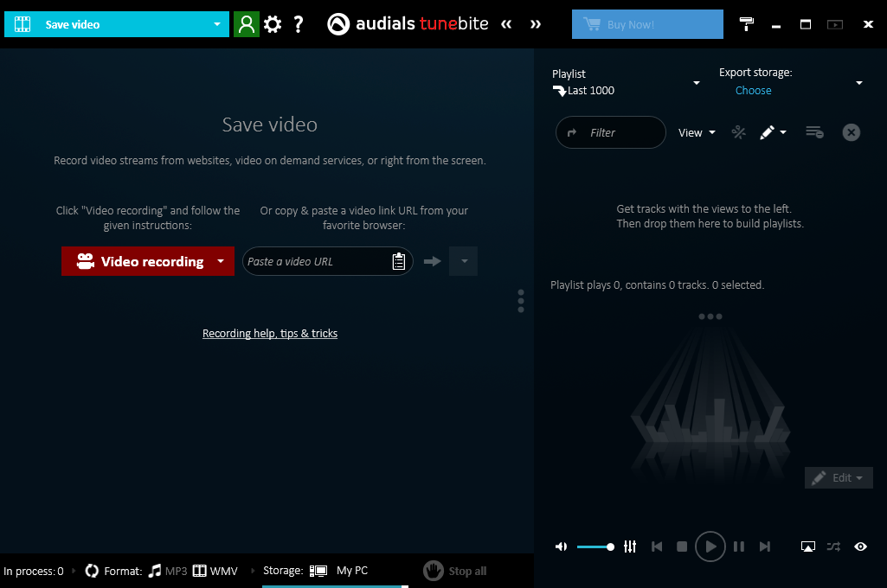Toggle shuffle playback mode
This screenshot has width=887, height=588.
point(833,546)
